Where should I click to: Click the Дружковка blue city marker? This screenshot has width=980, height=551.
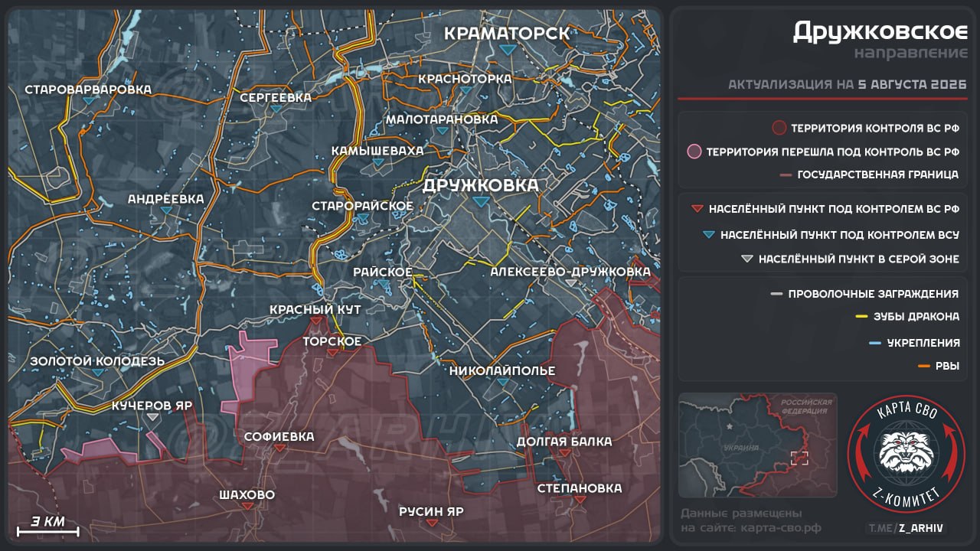[480, 201]
